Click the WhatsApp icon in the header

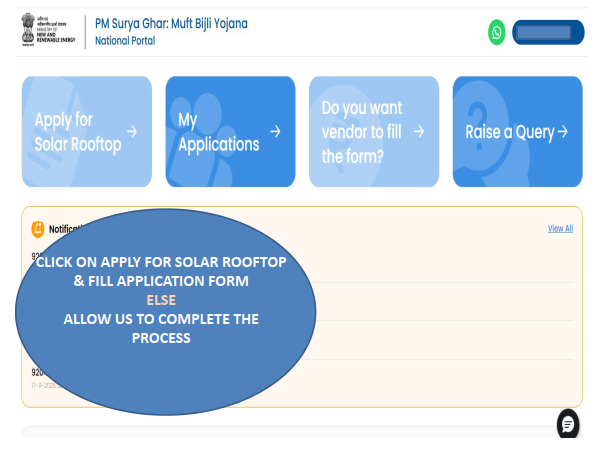coord(497,32)
